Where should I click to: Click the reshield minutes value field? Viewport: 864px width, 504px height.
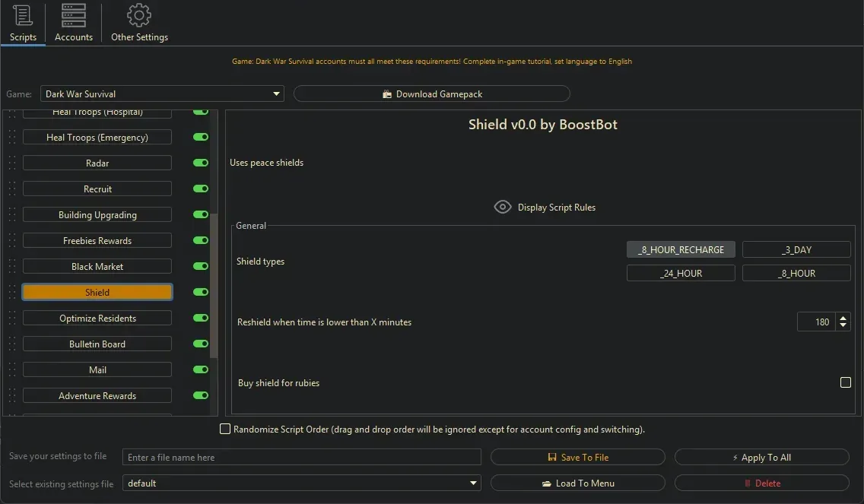[816, 322]
